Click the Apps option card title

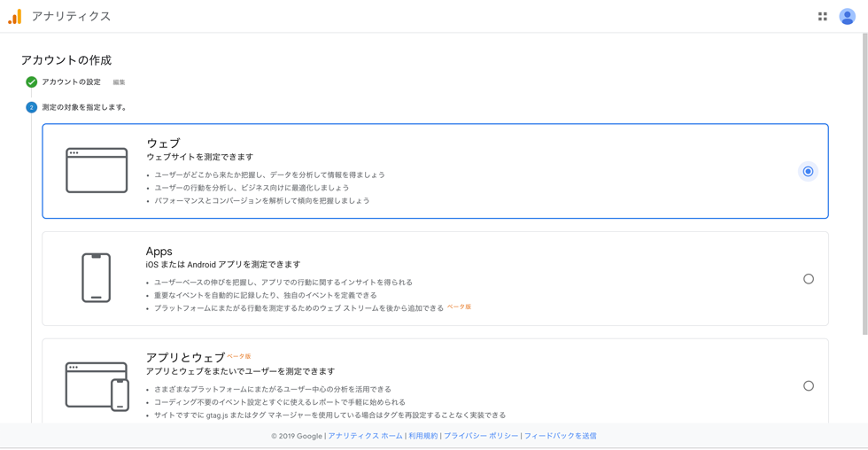pyautogui.click(x=159, y=252)
